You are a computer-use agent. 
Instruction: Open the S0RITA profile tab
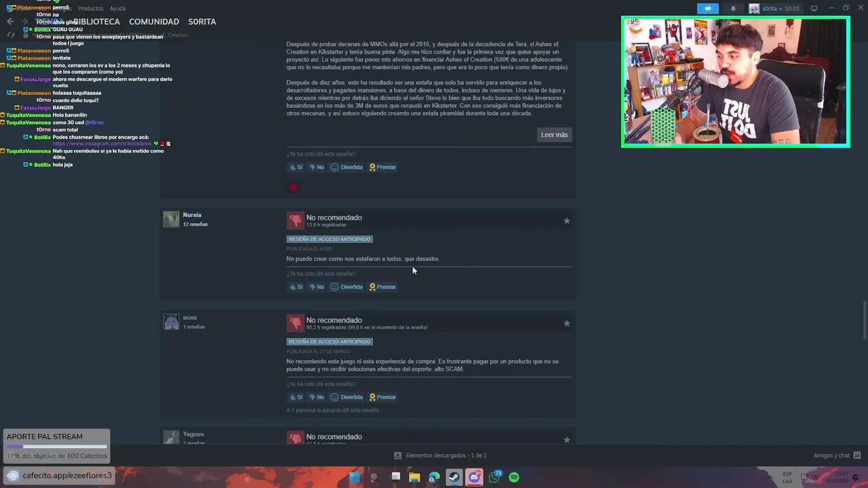point(202,22)
